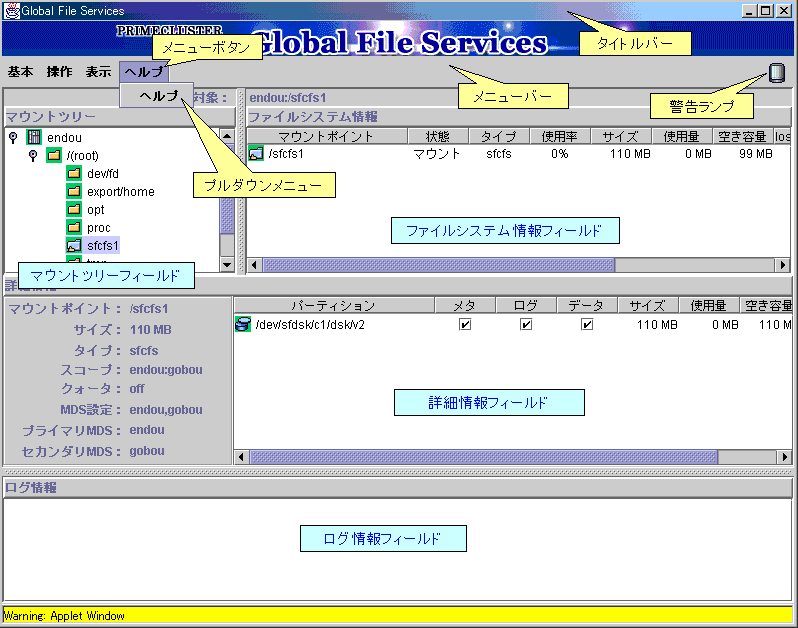
Task: Open the 操作 menu
Action: [59, 72]
